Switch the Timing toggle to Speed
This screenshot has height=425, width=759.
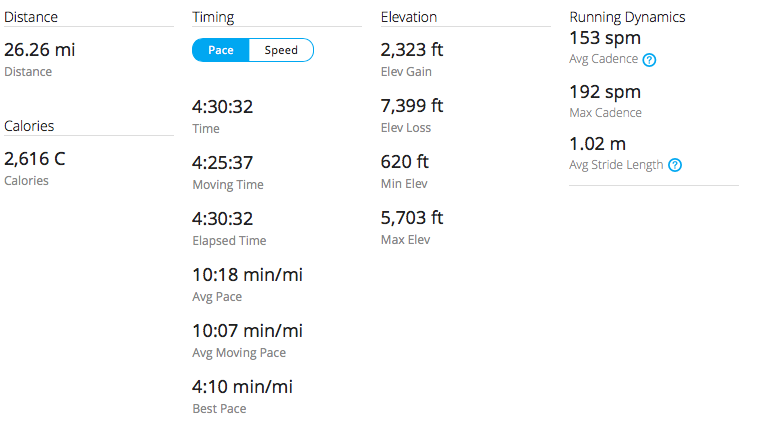281,50
